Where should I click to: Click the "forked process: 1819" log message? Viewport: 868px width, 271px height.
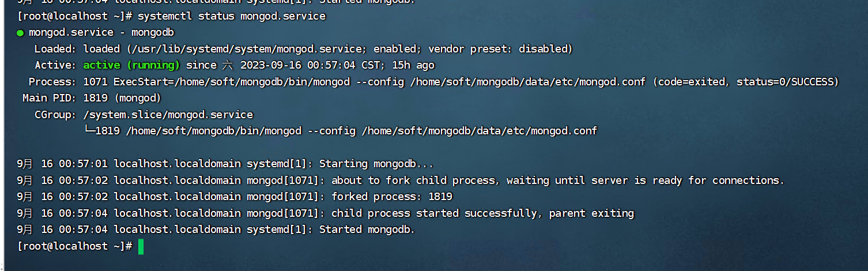pyautogui.click(x=392, y=197)
